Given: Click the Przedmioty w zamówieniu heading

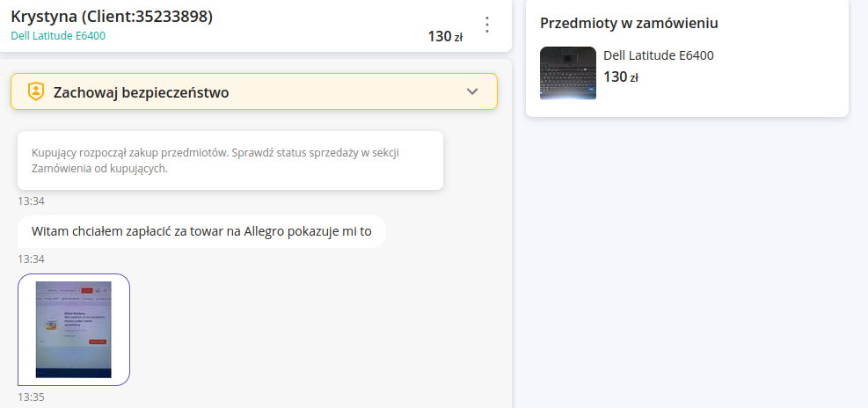Looking at the screenshot, I should (630, 23).
